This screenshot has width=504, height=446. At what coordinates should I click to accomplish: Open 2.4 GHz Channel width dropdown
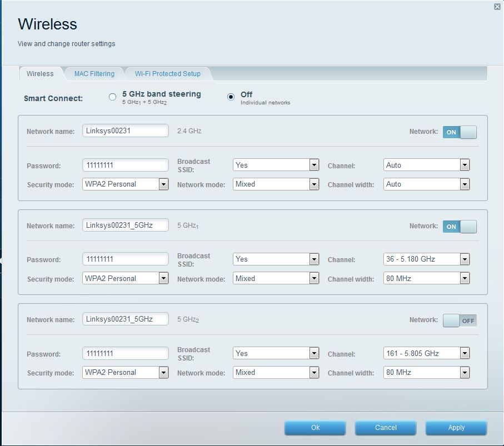pyautogui.click(x=427, y=184)
